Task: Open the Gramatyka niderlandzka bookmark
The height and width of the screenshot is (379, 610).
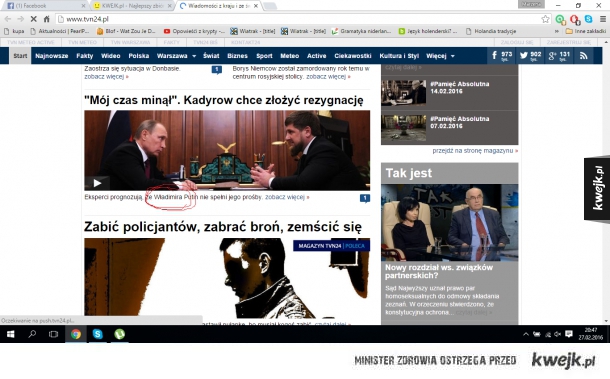Action: 361,31
